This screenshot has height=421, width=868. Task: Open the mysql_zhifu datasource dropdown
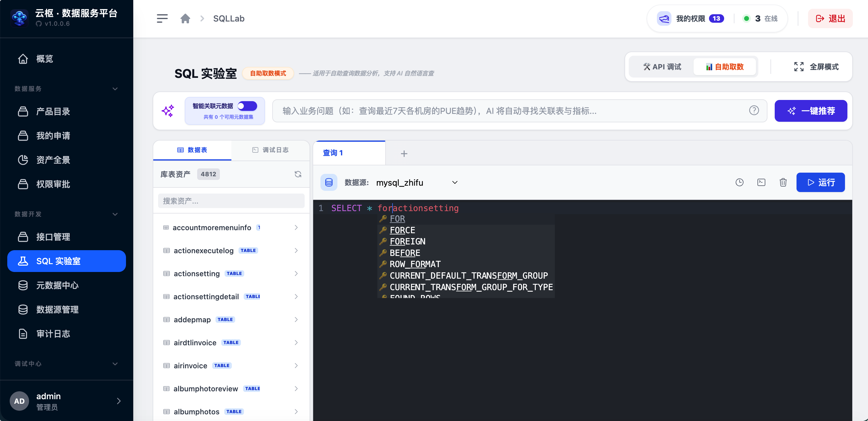(417, 182)
